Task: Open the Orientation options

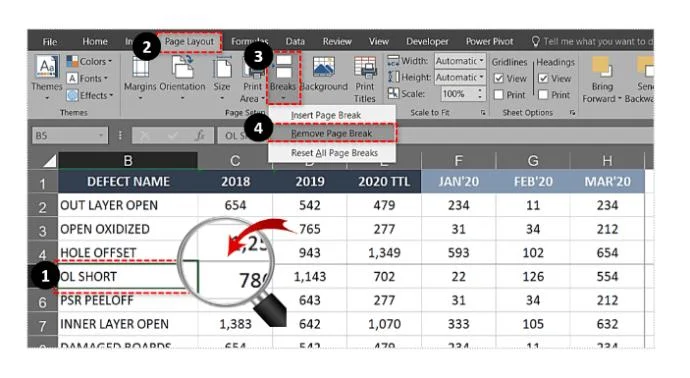Action: [182, 78]
